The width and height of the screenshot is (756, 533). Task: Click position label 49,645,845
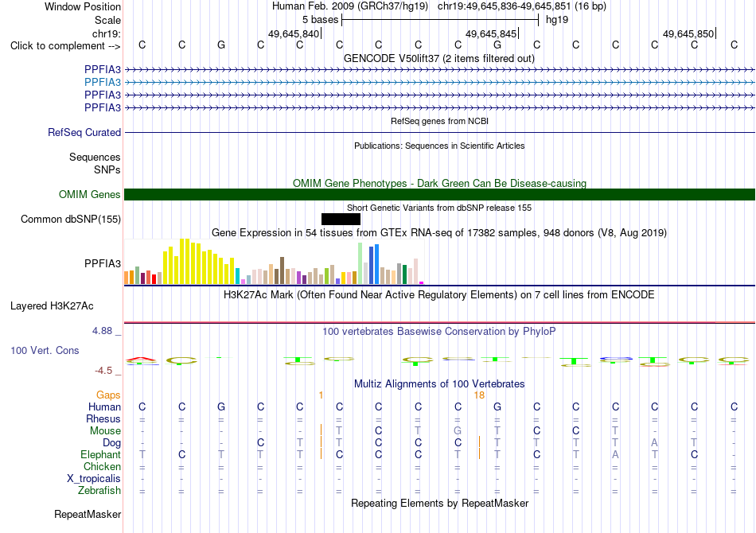[491, 34]
